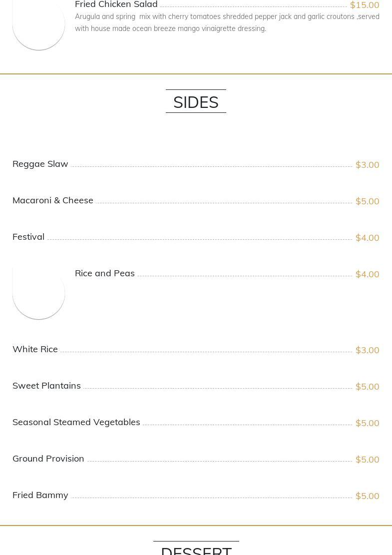Click the Reggae Slaw menu item

40,164
